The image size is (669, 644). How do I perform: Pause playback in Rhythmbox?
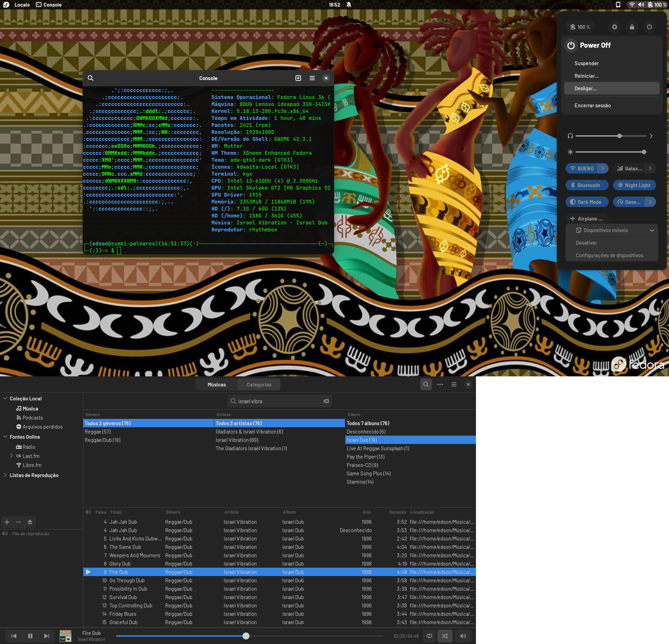click(x=30, y=636)
